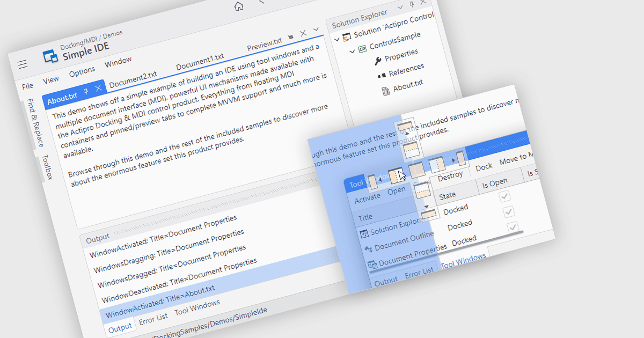Choose the inner dock-left guide under the cursor
Viewport: 644px width, 338px height.
coord(397,175)
